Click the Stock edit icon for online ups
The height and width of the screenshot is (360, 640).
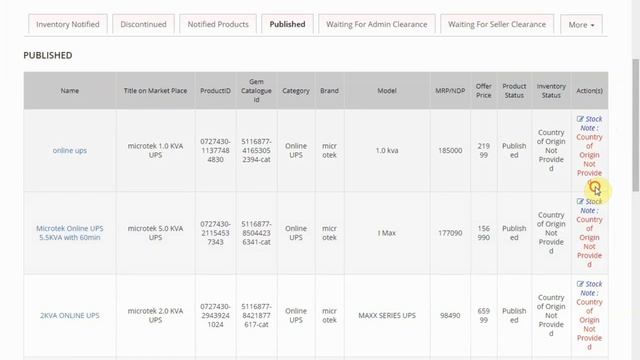click(x=580, y=119)
